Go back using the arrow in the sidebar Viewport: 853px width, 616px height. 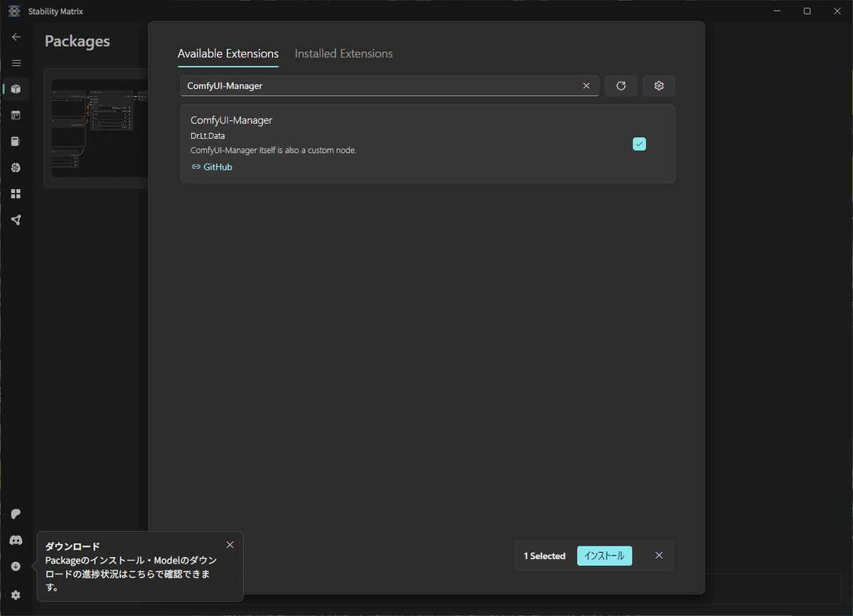point(16,37)
